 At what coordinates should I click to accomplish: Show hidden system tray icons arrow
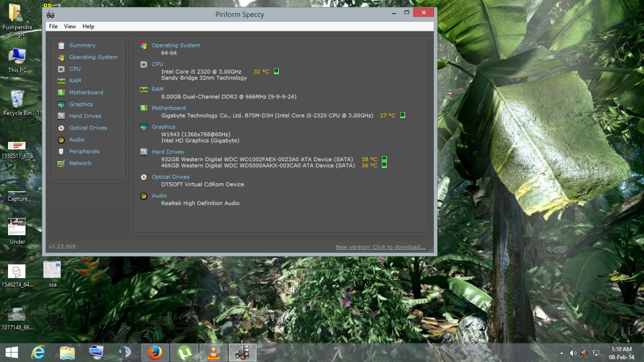point(562,353)
